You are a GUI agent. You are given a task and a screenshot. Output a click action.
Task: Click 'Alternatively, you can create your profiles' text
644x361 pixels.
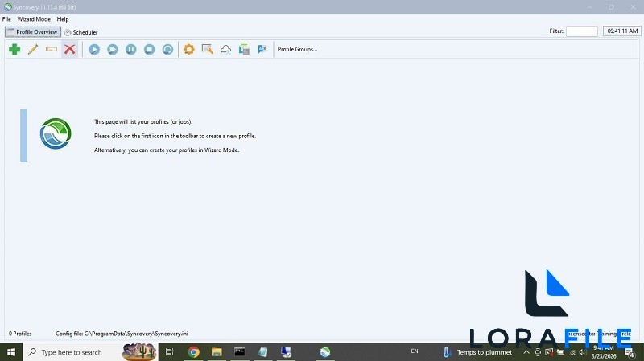point(167,150)
